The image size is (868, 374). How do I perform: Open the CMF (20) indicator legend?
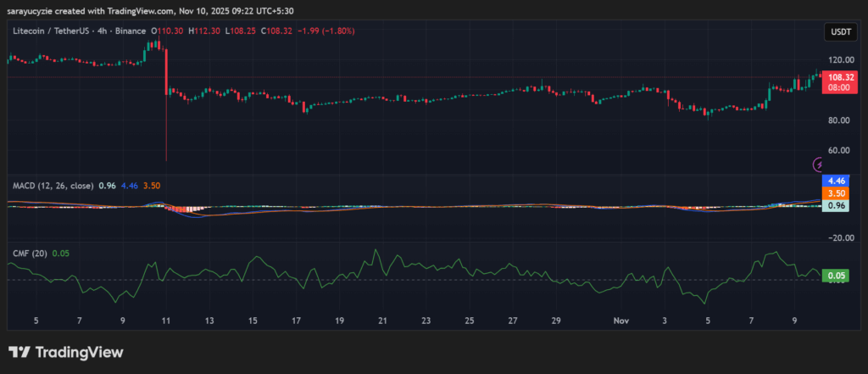(x=29, y=251)
